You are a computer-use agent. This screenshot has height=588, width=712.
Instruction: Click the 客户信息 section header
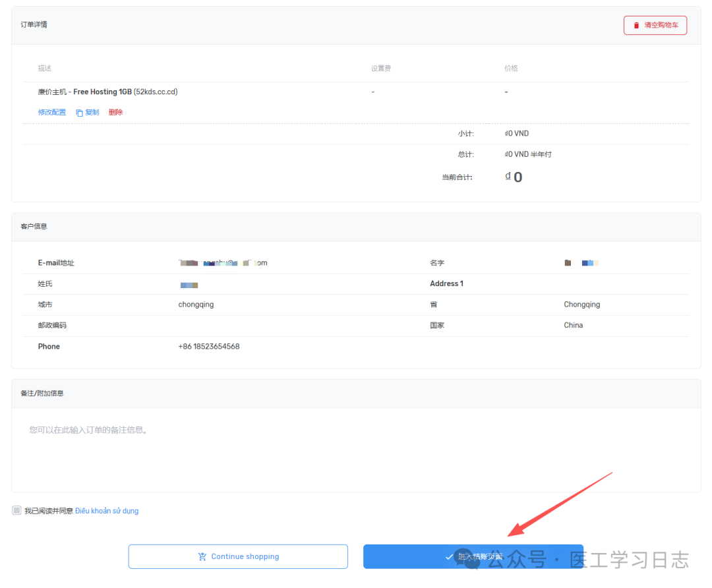tap(34, 227)
